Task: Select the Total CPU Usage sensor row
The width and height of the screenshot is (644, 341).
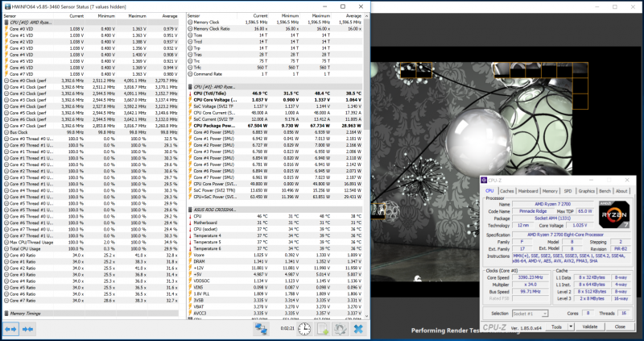Action: pos(28,247)
